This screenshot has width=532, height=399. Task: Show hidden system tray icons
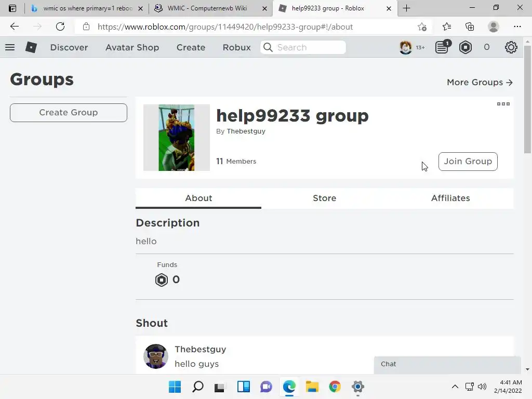(x=455, y=387)
